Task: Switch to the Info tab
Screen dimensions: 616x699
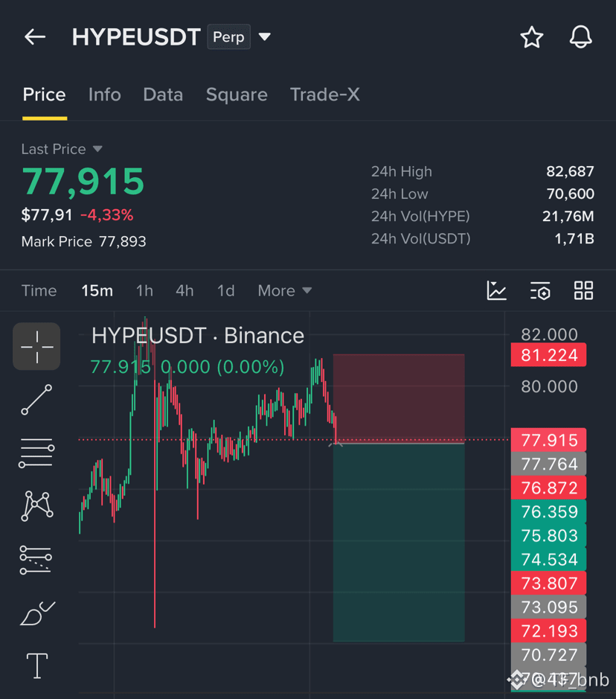Action: (x=105, y=95)
